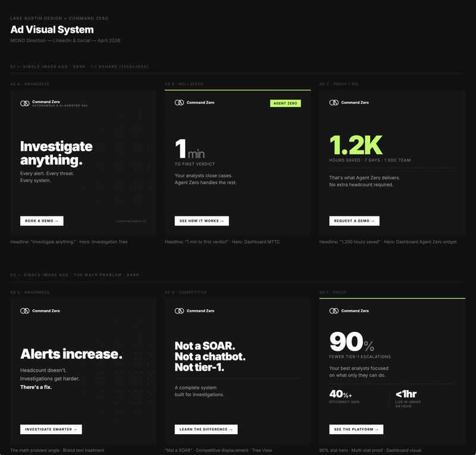Screen dimensions: 476x455
Task: Click the LEARN THE DIFFERENCE button
Action: click(206, 429)
